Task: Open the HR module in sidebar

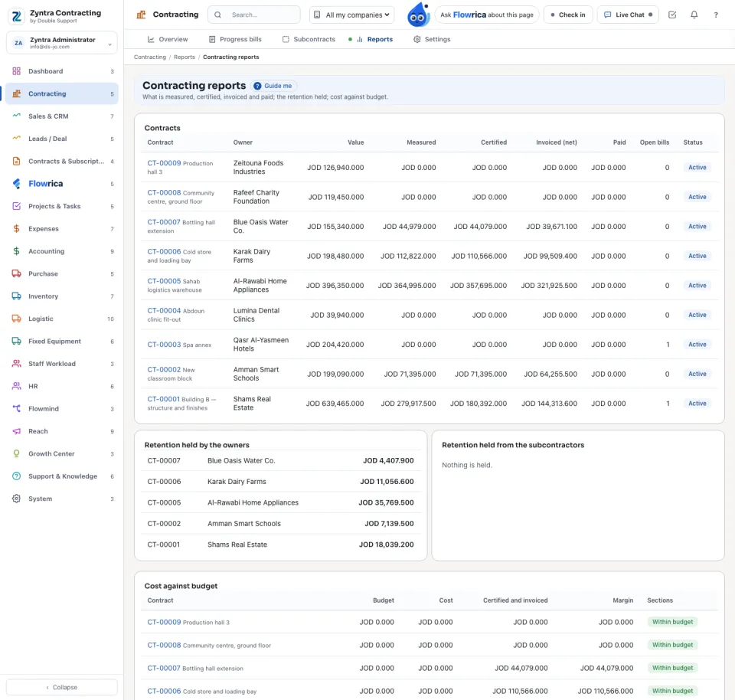Action: (62, 386)
